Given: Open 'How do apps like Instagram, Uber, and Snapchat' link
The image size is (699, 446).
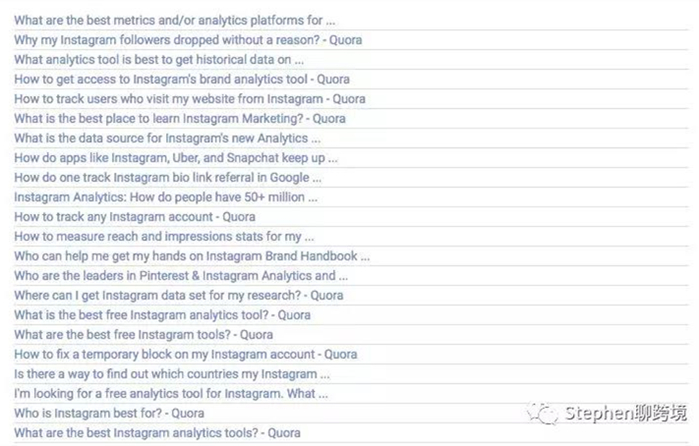Looking at the screenshot, I should point(176,158).
